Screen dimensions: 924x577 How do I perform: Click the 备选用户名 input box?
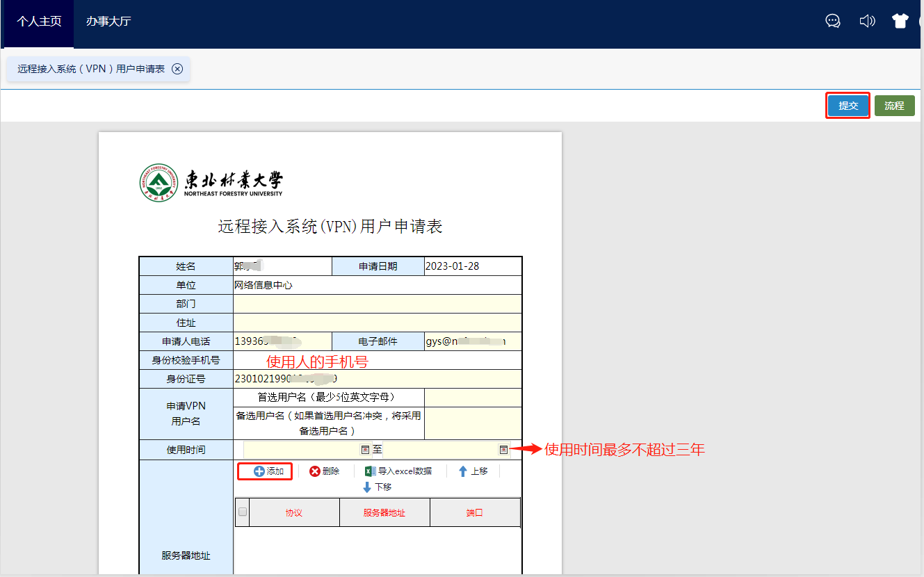(473, 423)
